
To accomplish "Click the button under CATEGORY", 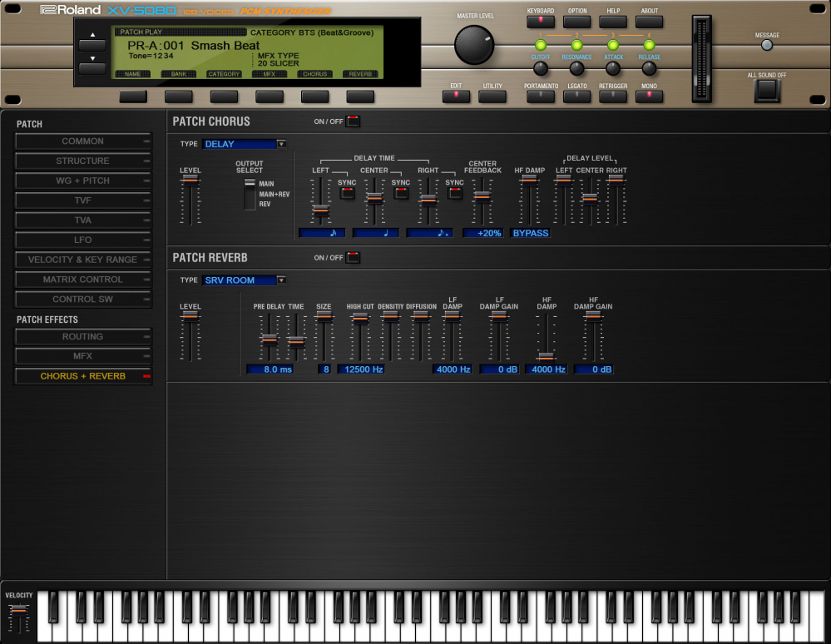I will tap(225, 97).
